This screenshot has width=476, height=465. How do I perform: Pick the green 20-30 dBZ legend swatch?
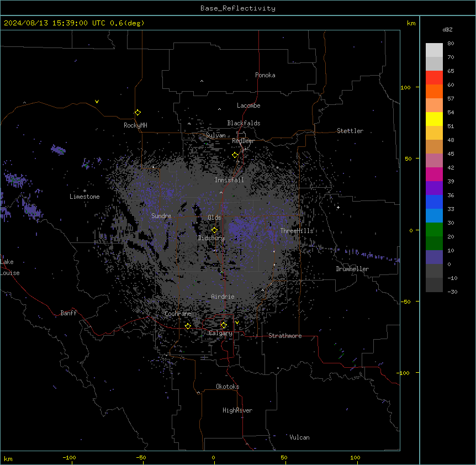pos(434,230)
